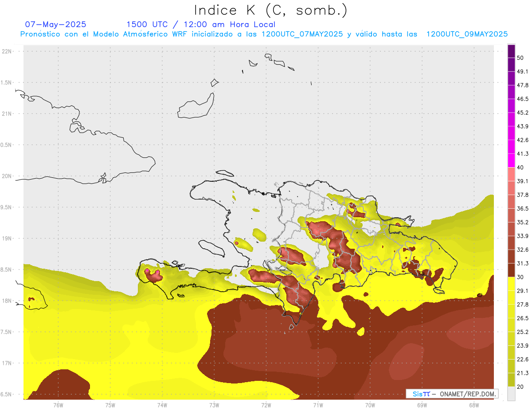Click the '17N' latitude label

coord(7,363)
